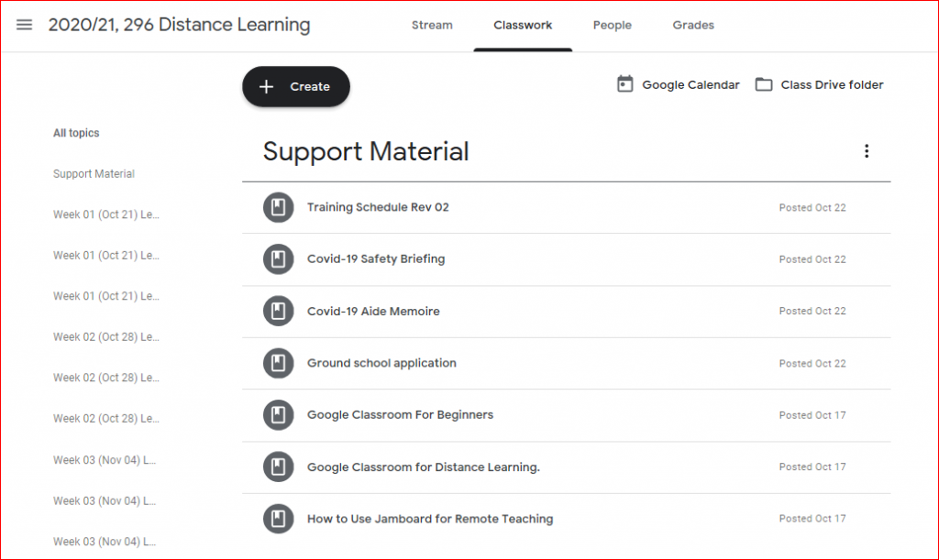Switch to the Stream tab
Viewport: 939px width, 560px height.
click(x=432, y=25)
